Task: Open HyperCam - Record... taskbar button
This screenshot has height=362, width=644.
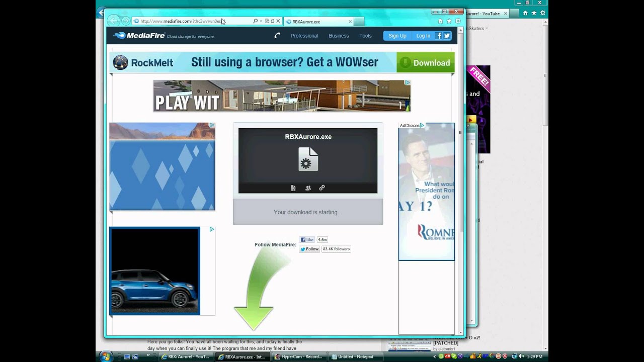Action: pos(300,357)
